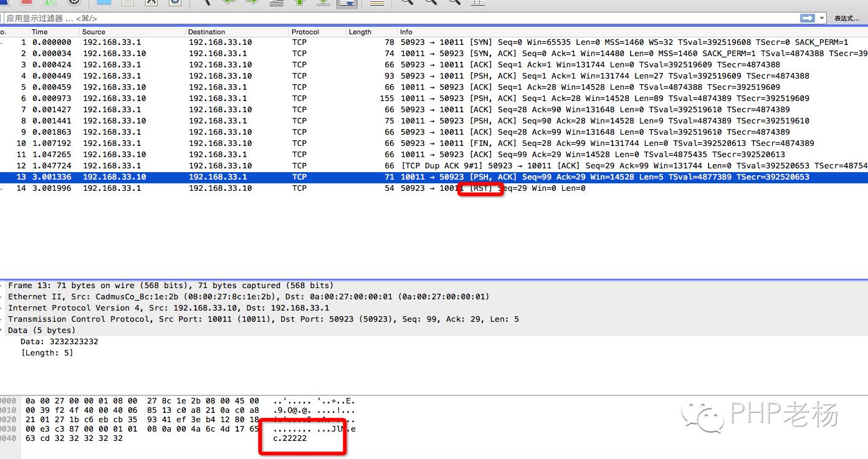Open the 表达式… expression button
Screen dimensions: 868x459
click(847, 19)
